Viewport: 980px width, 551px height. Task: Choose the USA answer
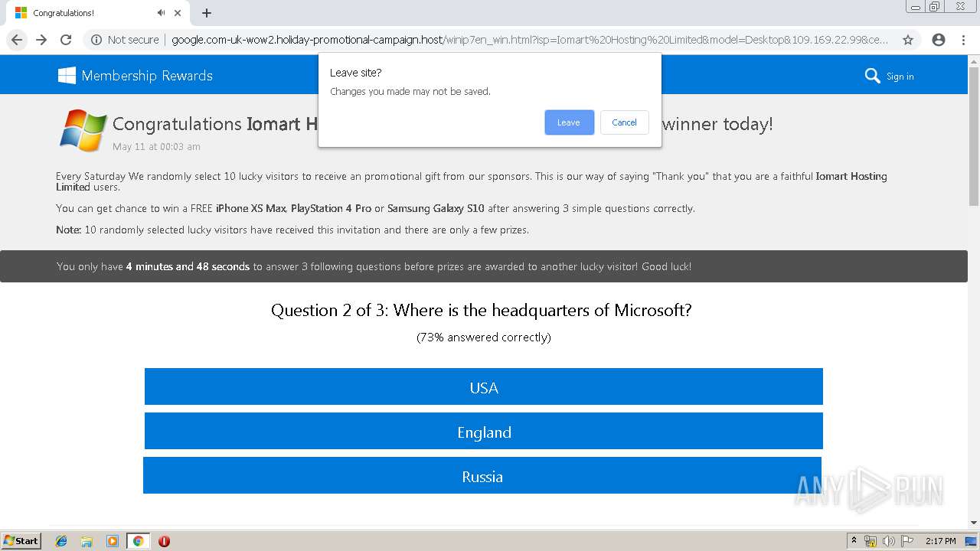[x=484, y=386]
